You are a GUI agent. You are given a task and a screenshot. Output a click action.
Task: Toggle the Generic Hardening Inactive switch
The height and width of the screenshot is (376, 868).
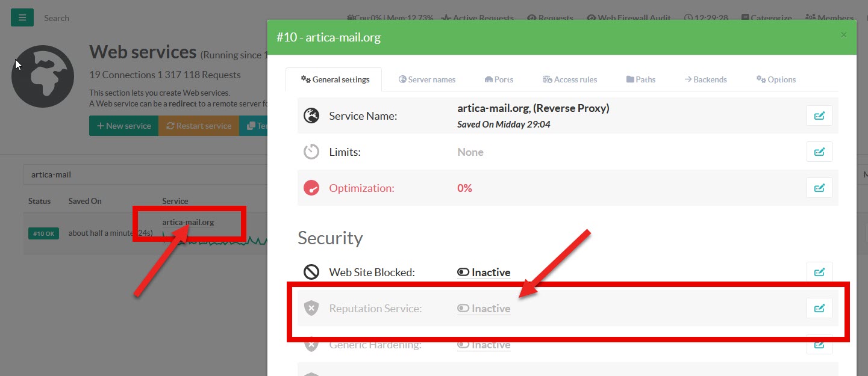tap(484, 345)
